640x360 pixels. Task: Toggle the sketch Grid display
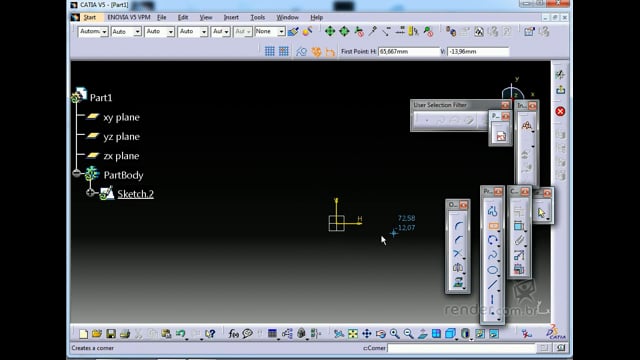pos(269,51)
